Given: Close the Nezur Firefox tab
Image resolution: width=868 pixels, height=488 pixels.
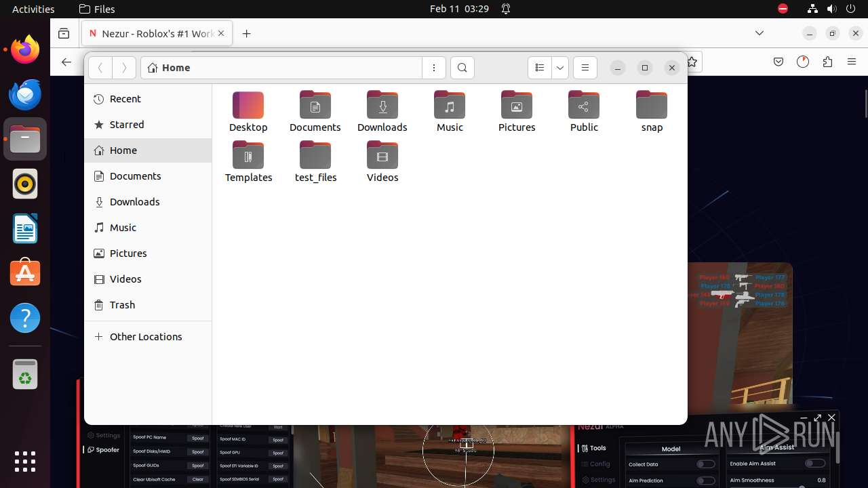Looking at the screenshot, I should pyautogui.click(x=221, y=33).
